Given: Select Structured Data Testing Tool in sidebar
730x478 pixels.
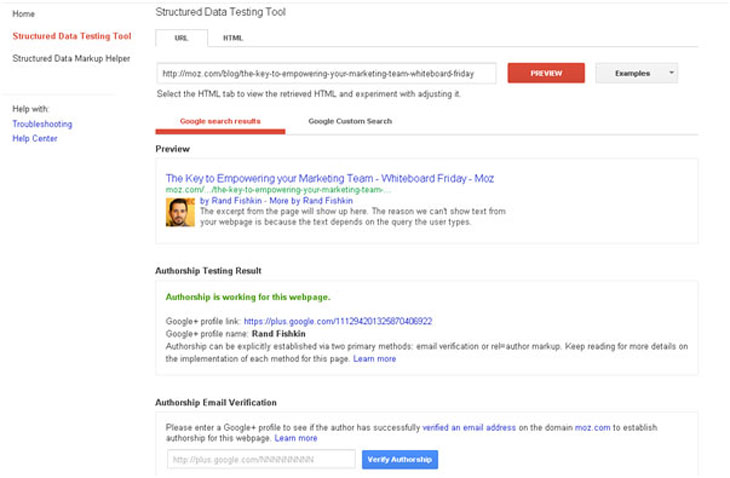Looking at the screenshot, I should pyautogui.click(x=71, y=36).
